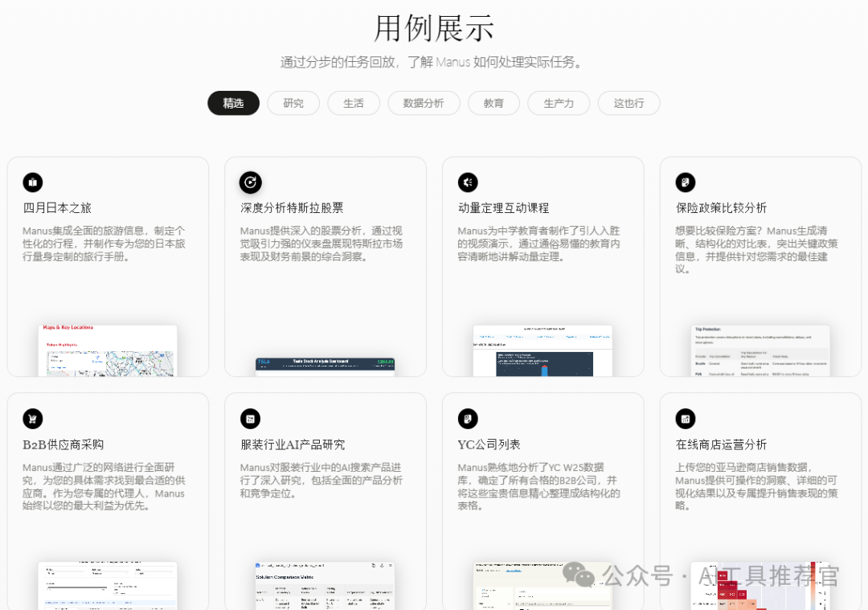Click the icon on YC公司列表 card
The height and width of the screenshot is (610, 868).
[468, 419]
